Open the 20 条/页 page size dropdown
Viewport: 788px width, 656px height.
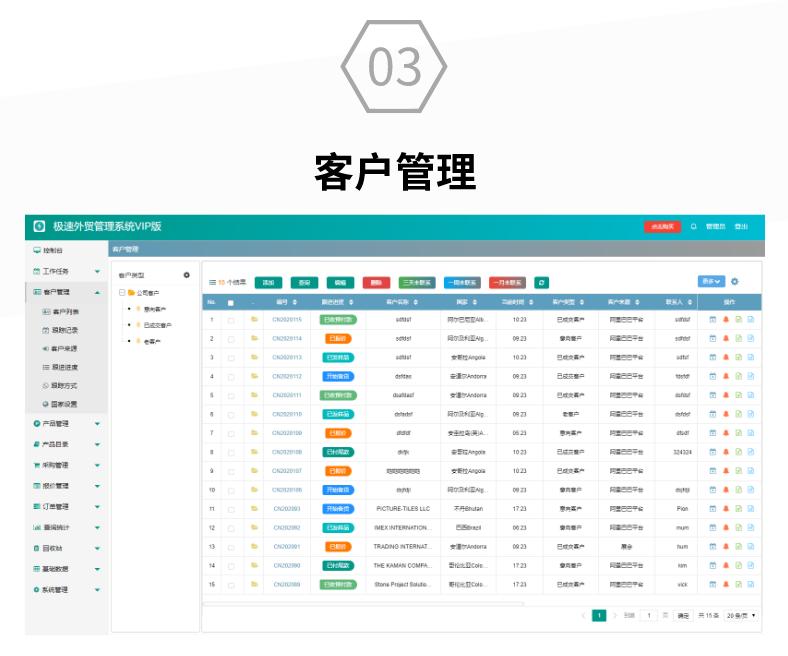click(x=741, y=615)
